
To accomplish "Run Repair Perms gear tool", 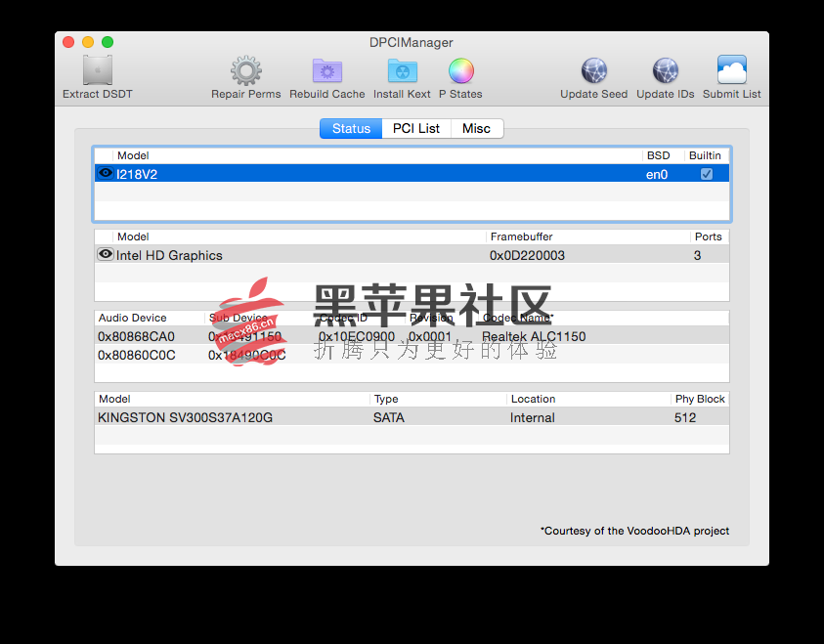I will tap(246, 71).
